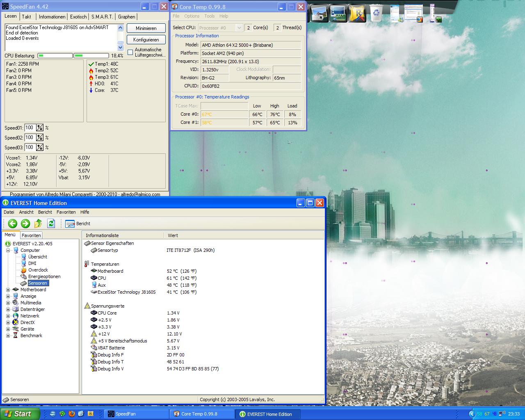Open the Windows Start menu
Screen dimensions: 525x420
(x=20, y=414)
